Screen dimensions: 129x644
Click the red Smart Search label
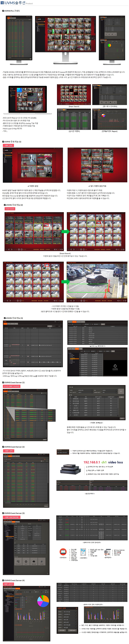10,209
